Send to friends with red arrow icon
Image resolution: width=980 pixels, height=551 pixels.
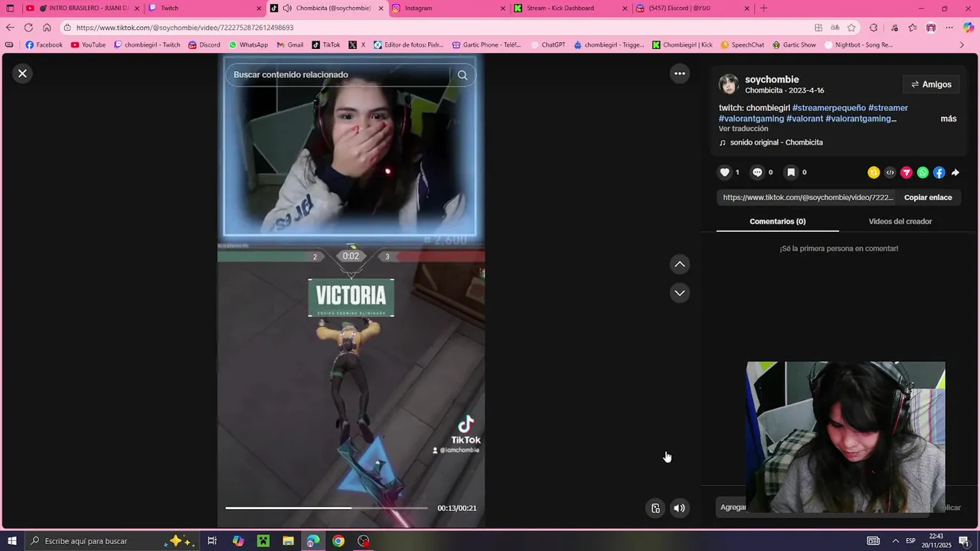(906, 172)
